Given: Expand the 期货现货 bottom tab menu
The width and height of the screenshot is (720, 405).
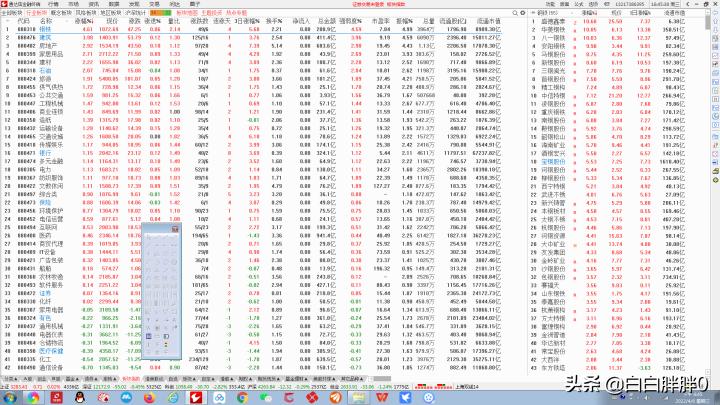Looking at the screenshot, I should [267, 379].
